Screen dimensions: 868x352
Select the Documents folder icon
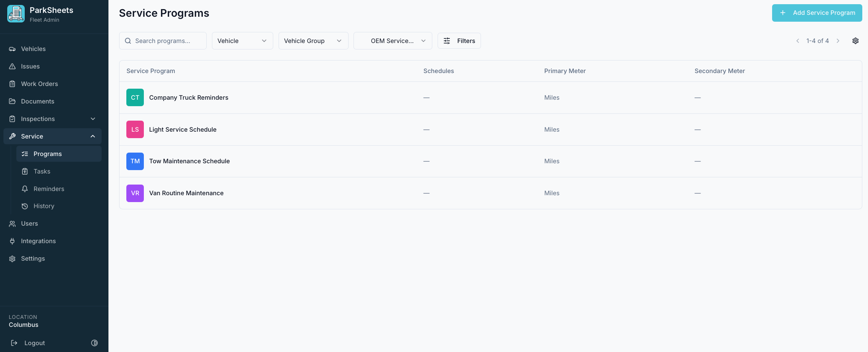click(x=12, y=101)
